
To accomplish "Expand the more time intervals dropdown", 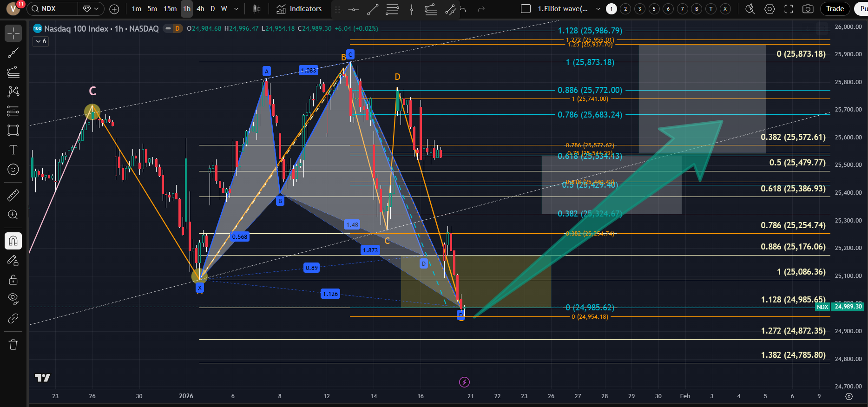I will [236, 9].
